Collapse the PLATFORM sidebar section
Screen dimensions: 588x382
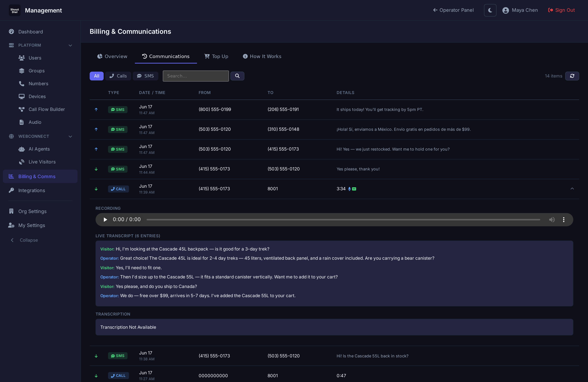70,45
